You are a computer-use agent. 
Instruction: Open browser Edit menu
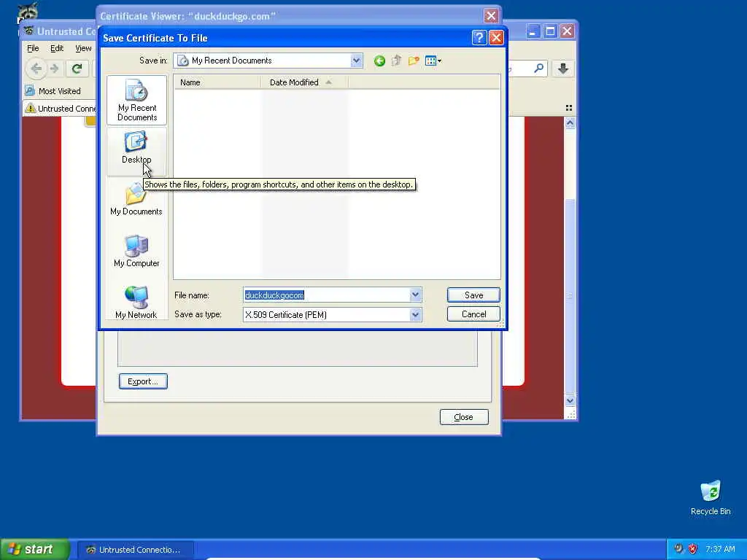tap(57, 48)
